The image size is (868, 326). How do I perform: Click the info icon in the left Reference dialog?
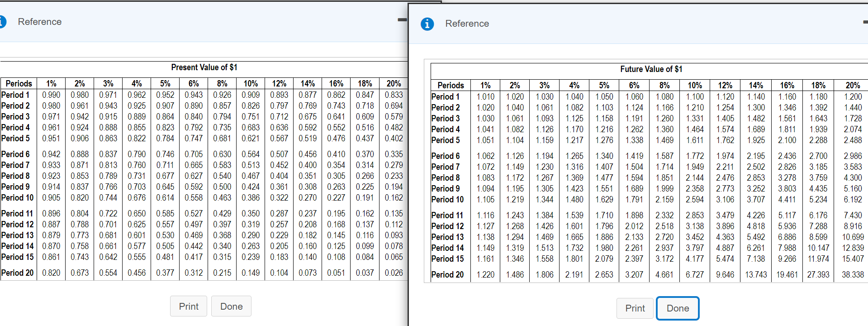point(2,22)
